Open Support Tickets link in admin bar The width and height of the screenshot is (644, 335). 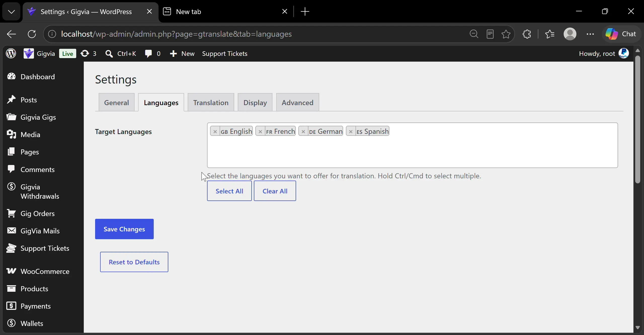(225, 54)
